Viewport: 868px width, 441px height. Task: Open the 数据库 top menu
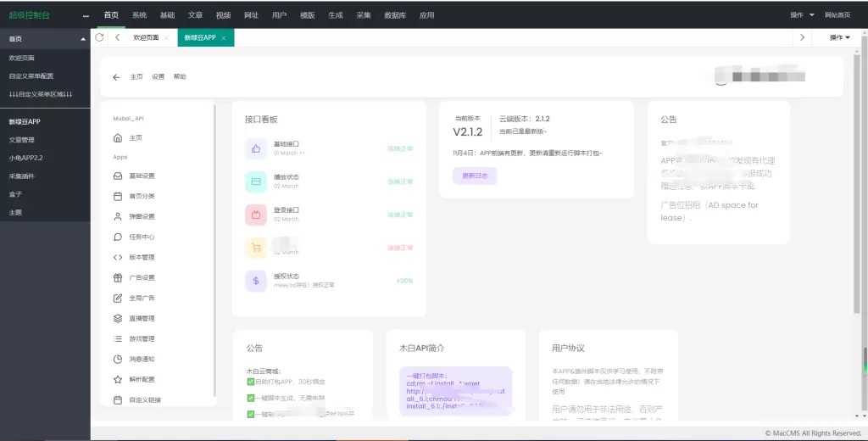[395, 15]
